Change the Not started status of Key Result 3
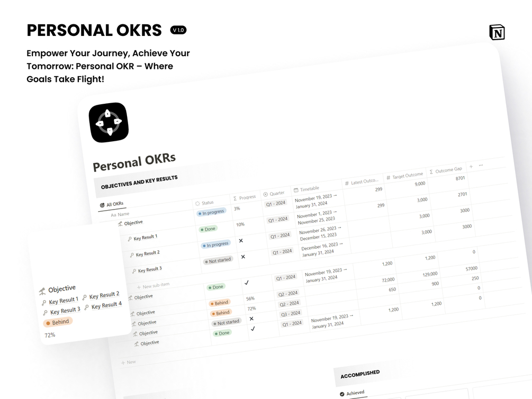532x399 pixels. tap(218, 260)
